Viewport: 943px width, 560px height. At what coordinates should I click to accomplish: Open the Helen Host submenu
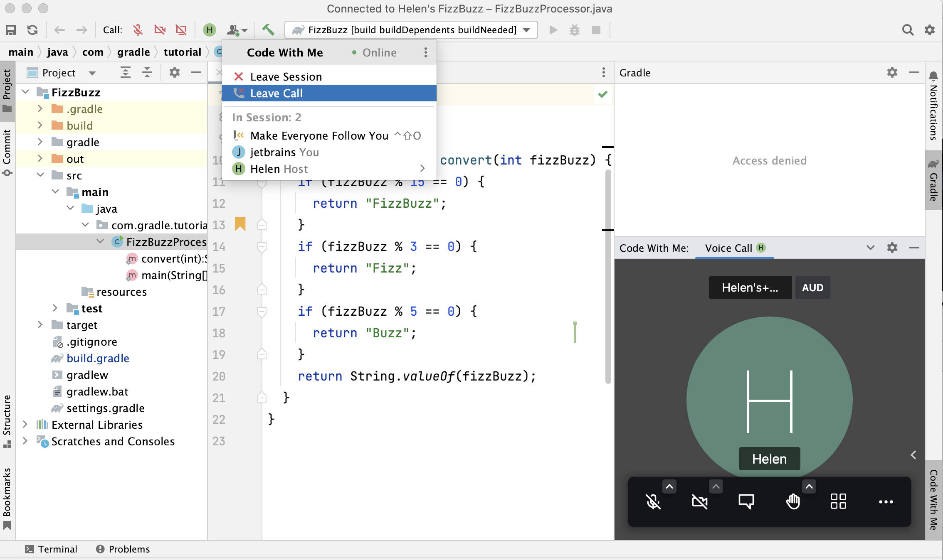click(329, 169)
